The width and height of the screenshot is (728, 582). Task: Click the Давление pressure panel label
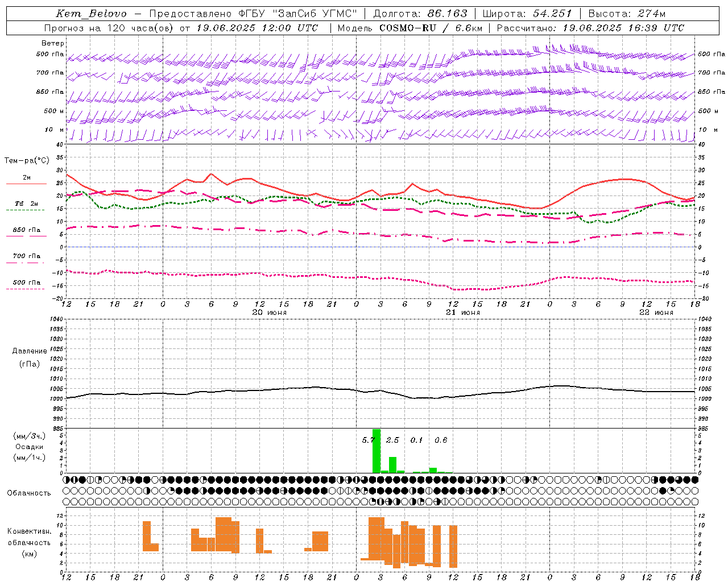tap(30, 351)
